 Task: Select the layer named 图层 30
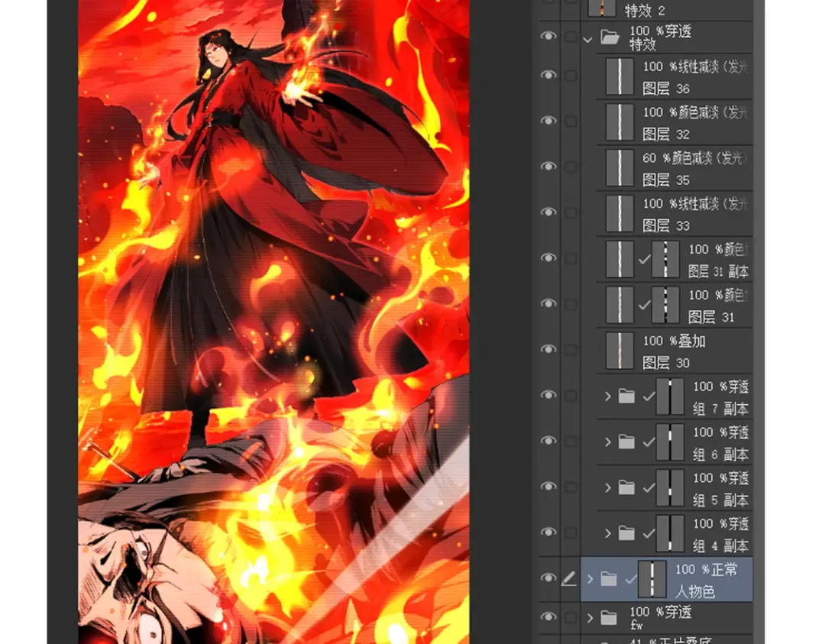[665, 363]
